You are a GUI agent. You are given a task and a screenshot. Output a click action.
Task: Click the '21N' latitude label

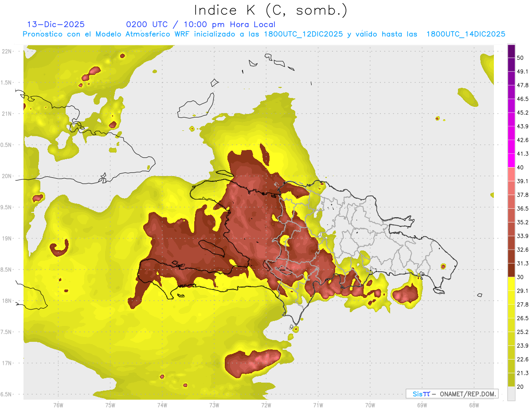click(7, 114)
